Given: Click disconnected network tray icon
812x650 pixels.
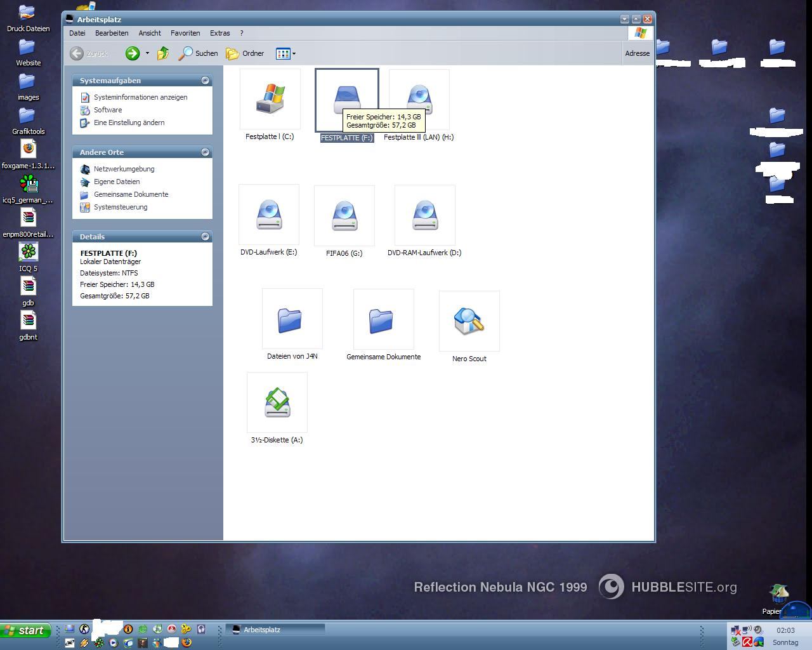Looking at the screenshot, I should pos(736,630).
